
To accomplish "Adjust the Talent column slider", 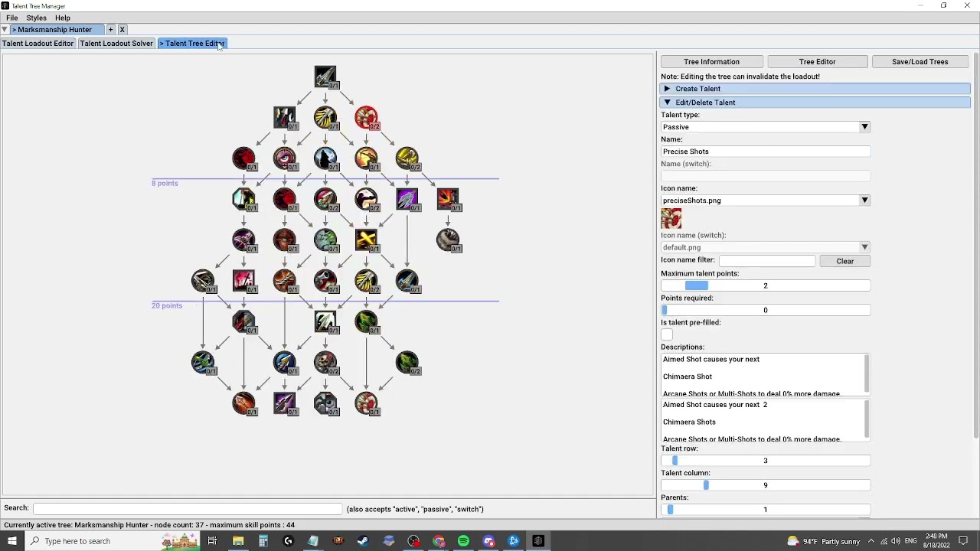I will pos(766,485).
